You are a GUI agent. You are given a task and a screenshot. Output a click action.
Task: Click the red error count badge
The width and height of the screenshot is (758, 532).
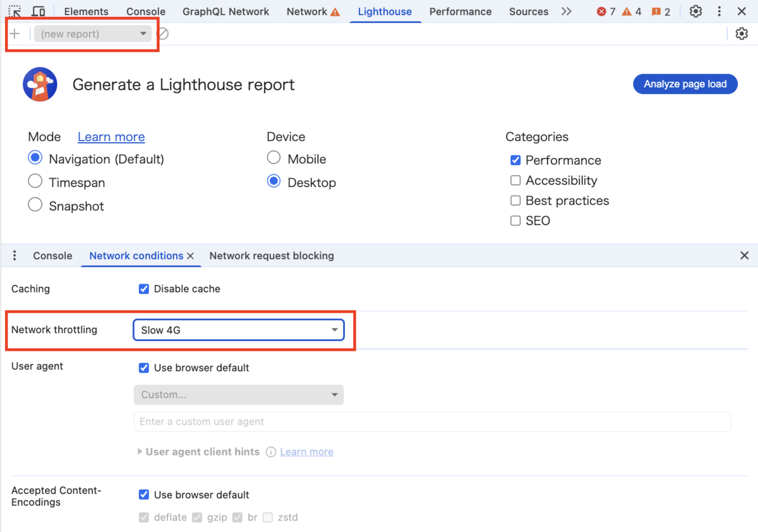[606, 11]
